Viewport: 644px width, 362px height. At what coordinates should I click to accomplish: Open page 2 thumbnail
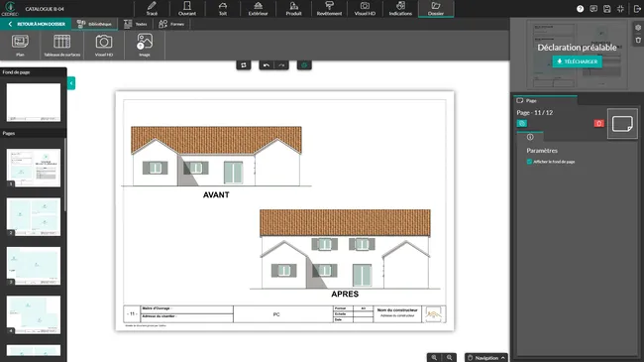coord(34,217)
